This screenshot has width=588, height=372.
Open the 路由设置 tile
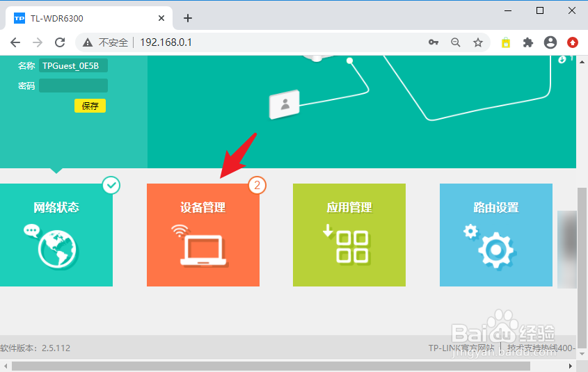[495, 235]
